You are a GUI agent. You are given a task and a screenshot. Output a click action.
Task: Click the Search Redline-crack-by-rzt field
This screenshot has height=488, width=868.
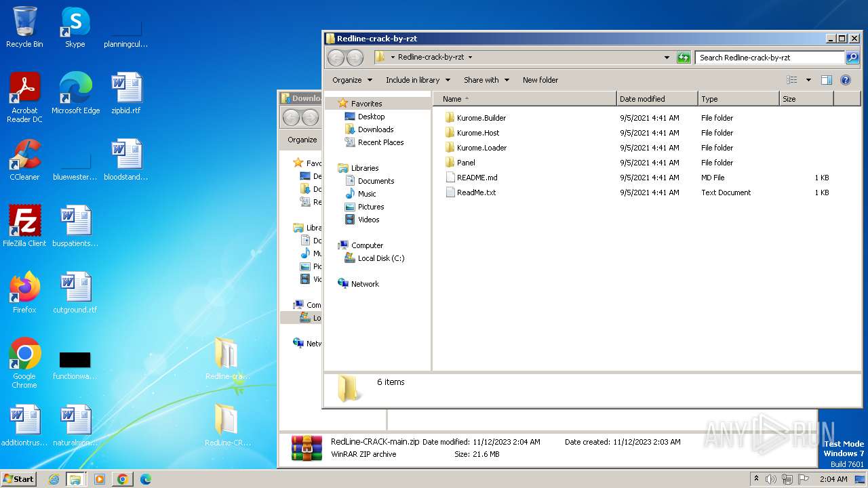point(770,58)
